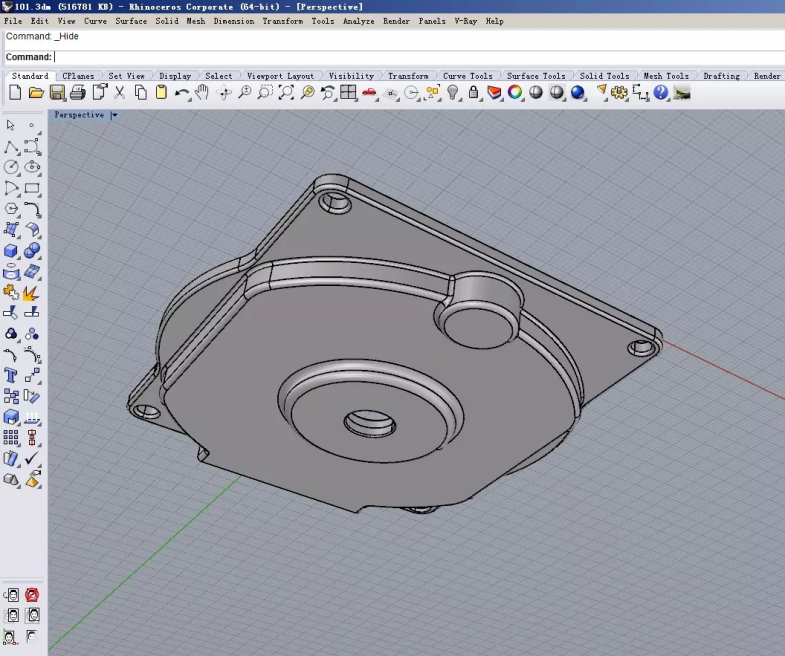Select the Polyline tool in the sidebar
The height and width of the screenshot is (656, 785).
(x=11, y=146)
